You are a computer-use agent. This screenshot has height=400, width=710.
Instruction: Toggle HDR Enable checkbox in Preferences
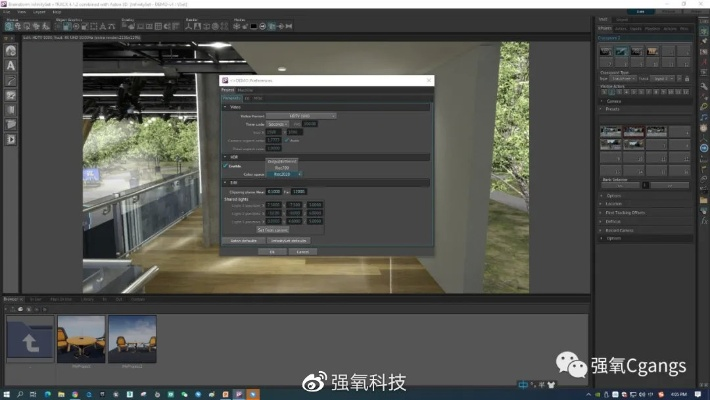pos(225,166)
